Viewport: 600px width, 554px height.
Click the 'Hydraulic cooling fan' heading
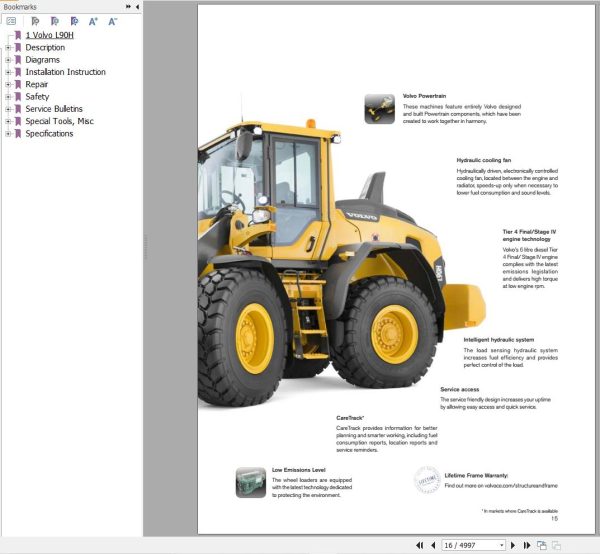pyautogui.click(x=484, y=160)
